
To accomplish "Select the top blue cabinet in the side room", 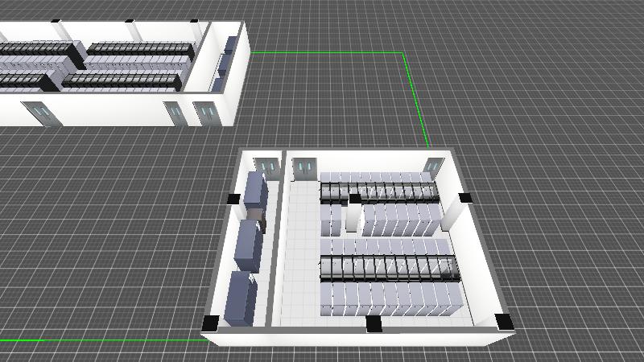I will coord(256,190).
